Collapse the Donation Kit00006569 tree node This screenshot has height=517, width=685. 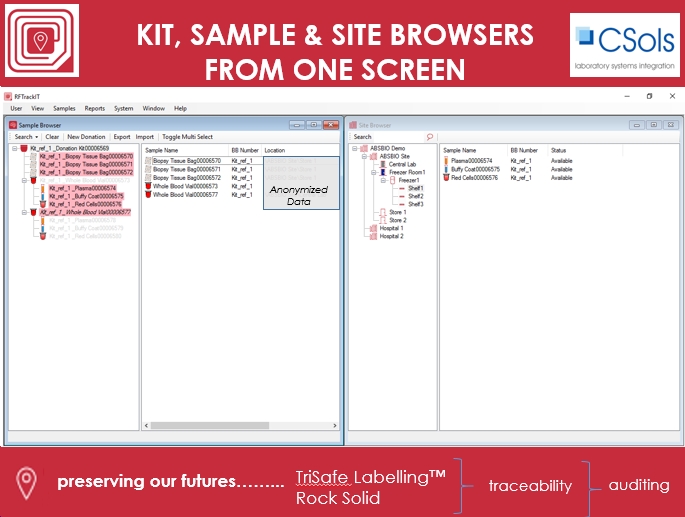pyautogui.click(x=15, y=149)
